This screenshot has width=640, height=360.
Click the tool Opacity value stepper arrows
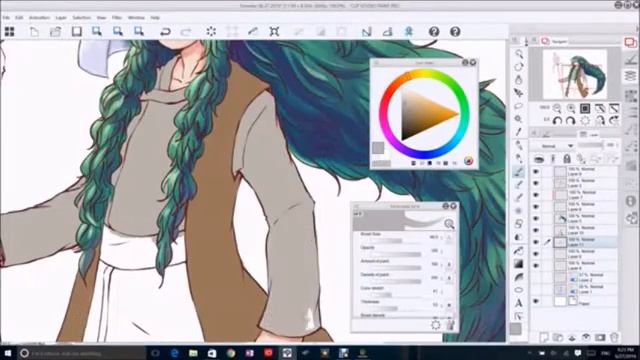coord(442,251)
